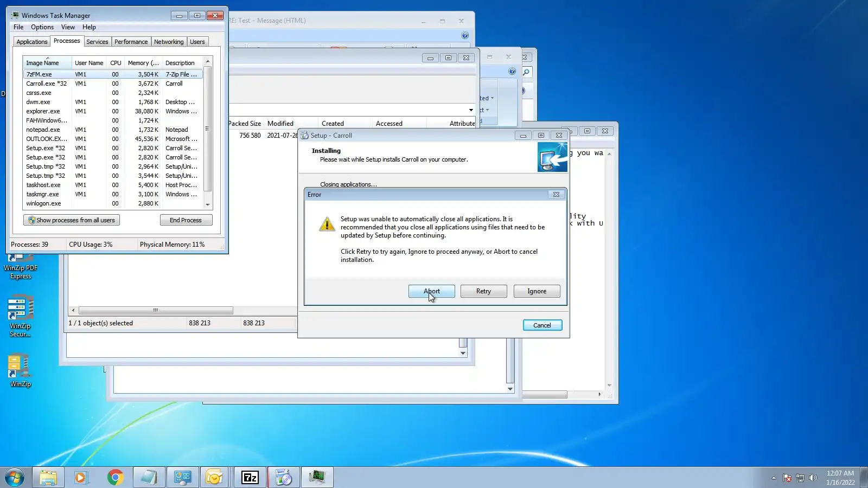Open the Windows Start menu orb

(15, 477)
